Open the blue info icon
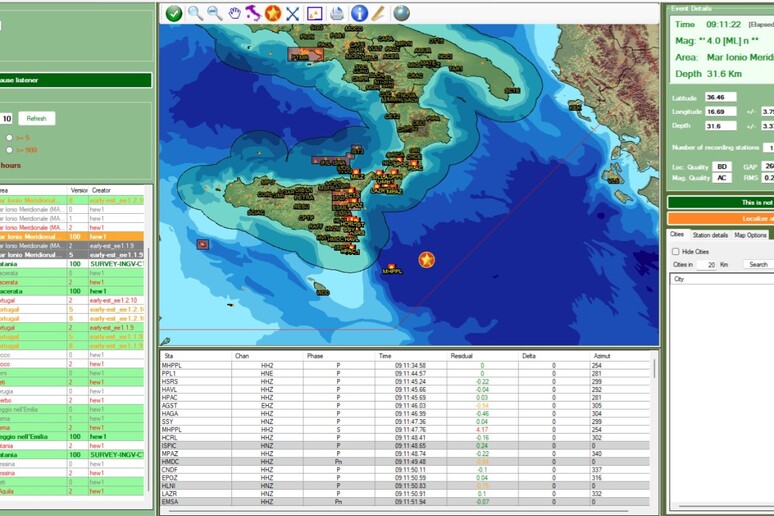The width and height of the screenshot is (774, 516). click(359, 13)
